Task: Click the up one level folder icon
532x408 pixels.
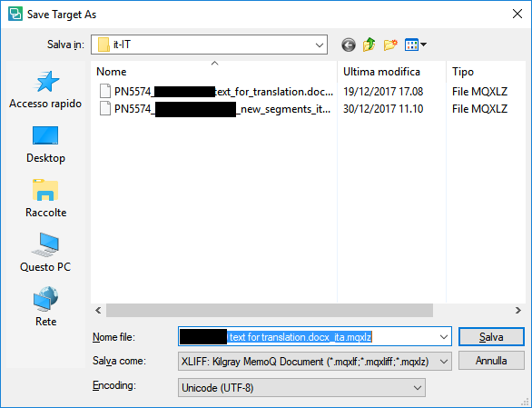Action: click(369, 45)
